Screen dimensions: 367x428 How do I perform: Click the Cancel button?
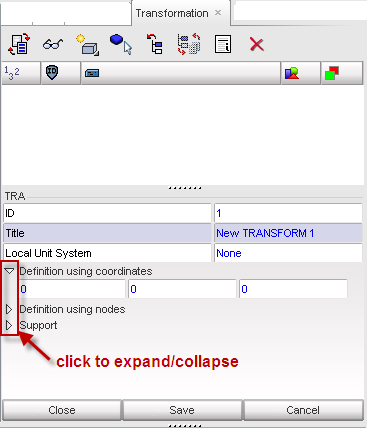coord(303,410)
